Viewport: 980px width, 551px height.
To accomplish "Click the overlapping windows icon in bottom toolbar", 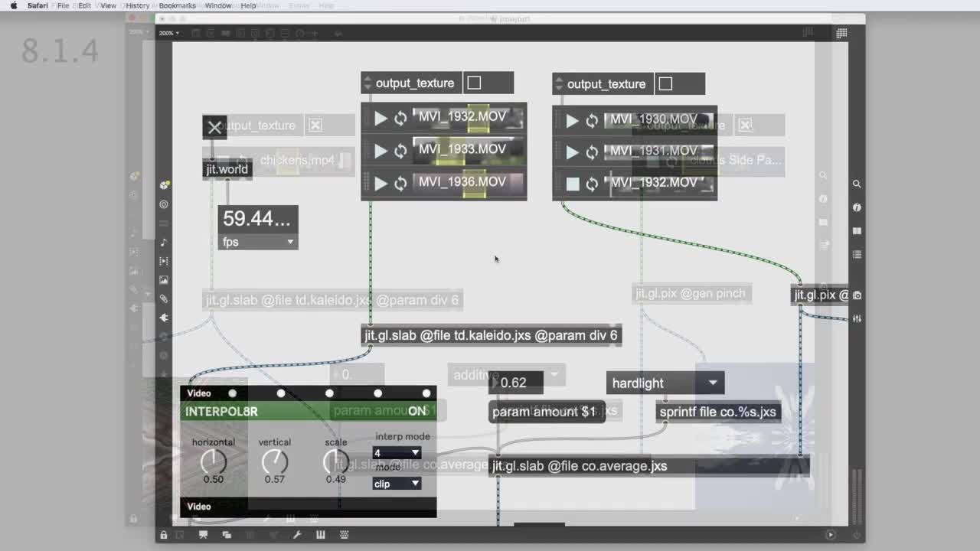I will click(227, 535).
